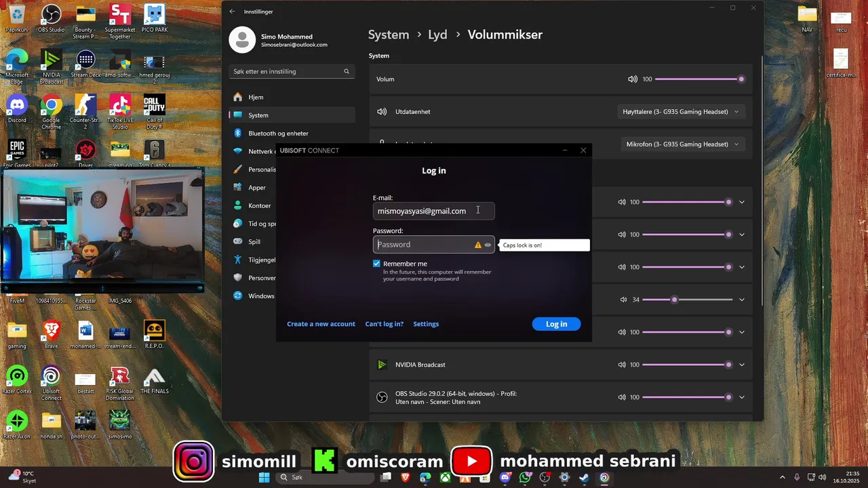Open Ubisoft Connect desktop shortcut
This screenshot has height=488, width=868.
click(52, 383)
